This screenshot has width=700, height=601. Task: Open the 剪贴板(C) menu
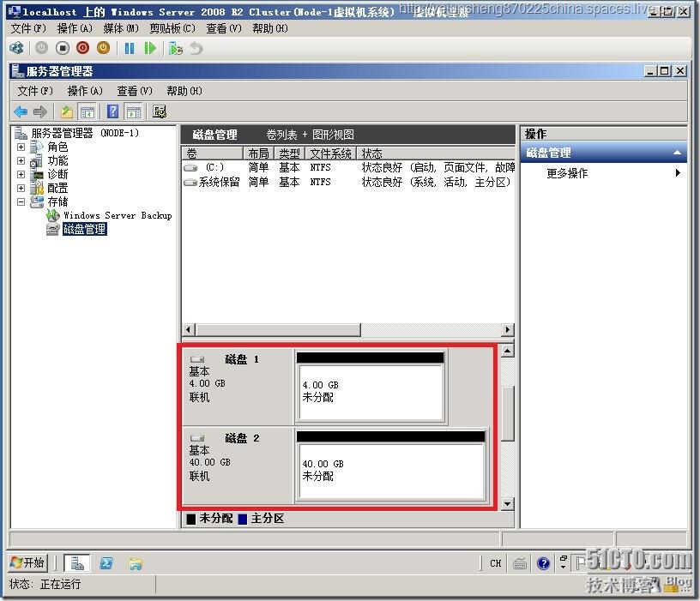point(172,28)
